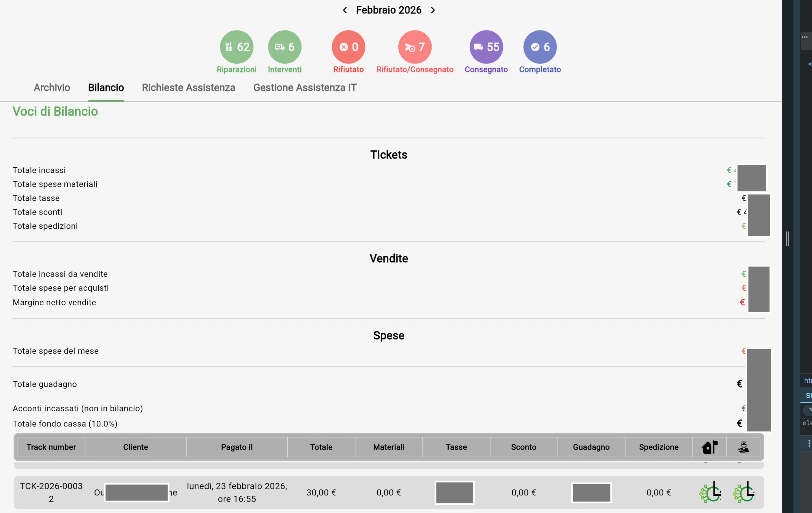
Task: Click the Rifiutato/Consegnato badge showing 7
Action: point(415,47)
